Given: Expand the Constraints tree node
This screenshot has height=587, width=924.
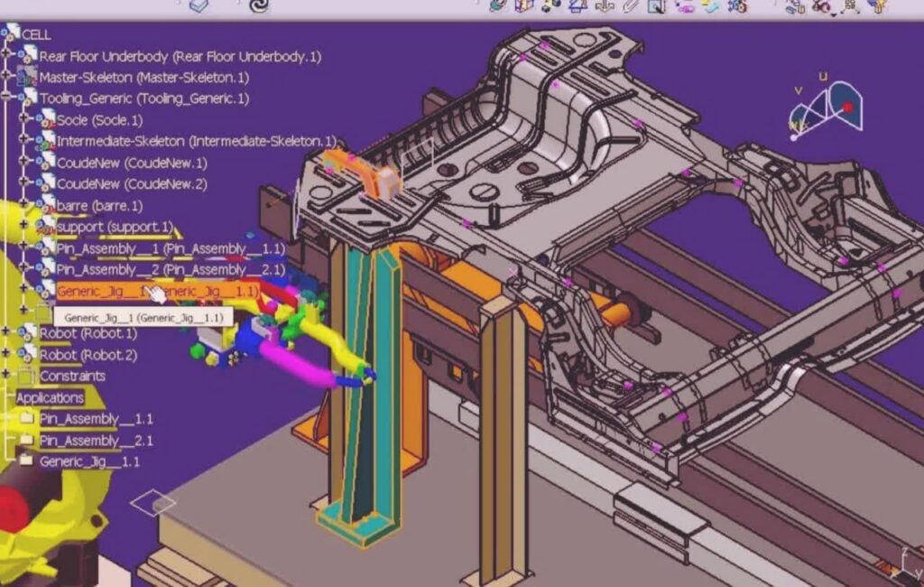Looking at the screenshot, I should click(x=6, y=376).
